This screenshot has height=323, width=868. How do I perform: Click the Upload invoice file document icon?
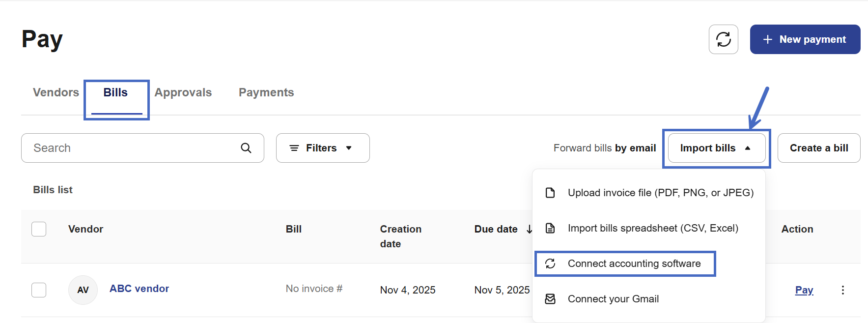tap(550, 193)
